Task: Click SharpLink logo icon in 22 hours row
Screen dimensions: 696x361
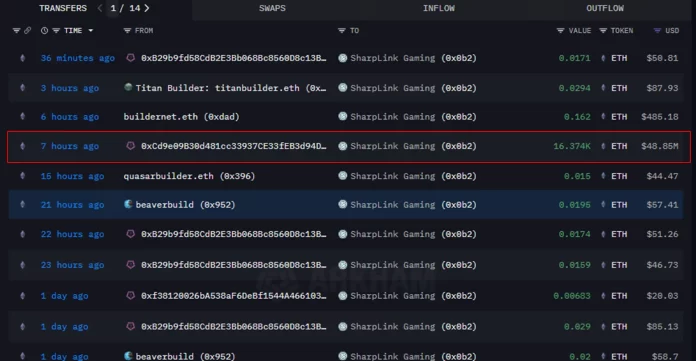Action: (343, 234)
